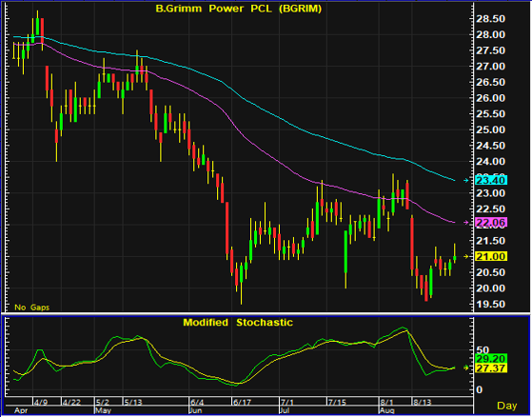Select the 6/17 date marker on timeline
The height and width of the screenshot is (417, 532).
(x=242, y=403)
